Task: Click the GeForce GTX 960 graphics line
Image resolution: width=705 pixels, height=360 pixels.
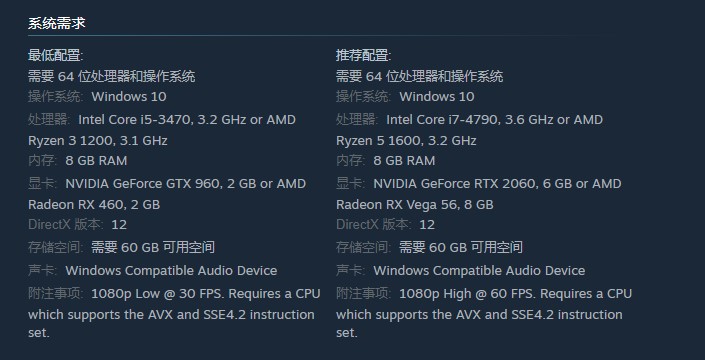Action: (x=186, y=184)
